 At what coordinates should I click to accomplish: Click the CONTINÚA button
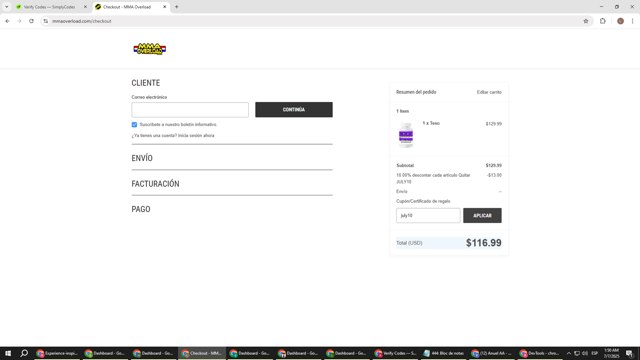[294, 110]
